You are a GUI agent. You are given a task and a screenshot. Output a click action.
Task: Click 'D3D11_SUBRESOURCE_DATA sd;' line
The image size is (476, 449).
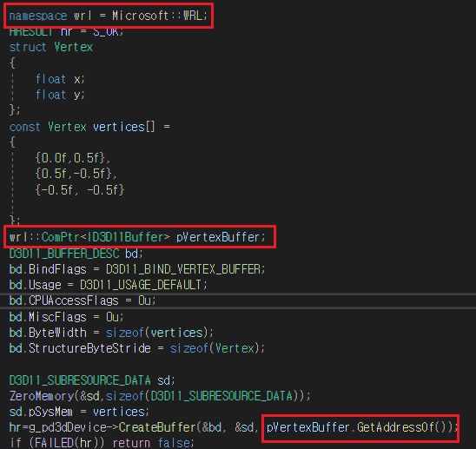[x=92, y=380]
